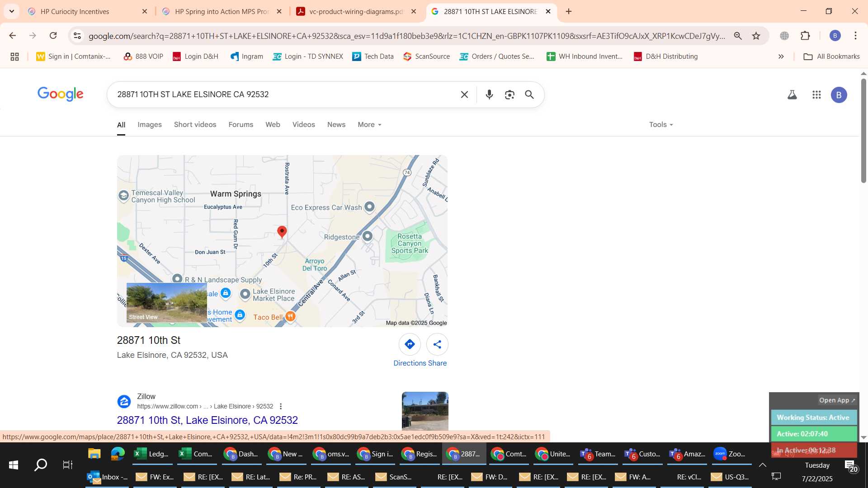Switch to Videos results tab
Image resolution: width=868 pixels, height=488 pixels.
(303, 125)
